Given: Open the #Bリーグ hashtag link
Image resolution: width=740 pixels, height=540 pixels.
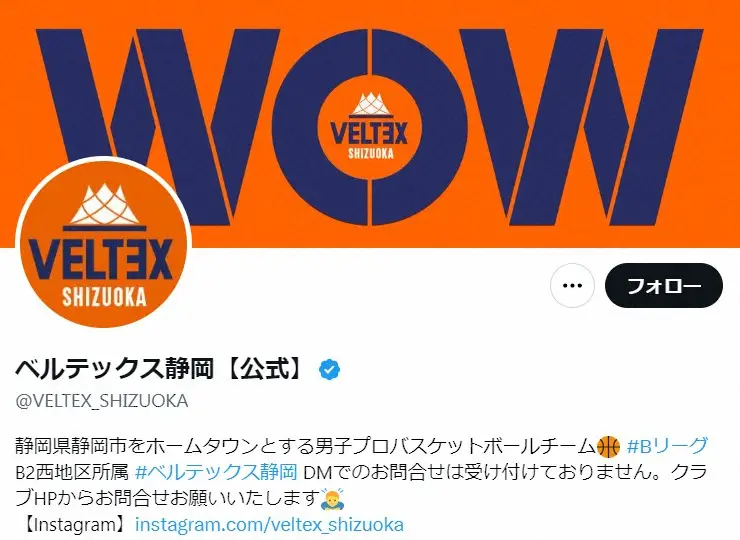Looking at the screenshot, I should [667, 445].
